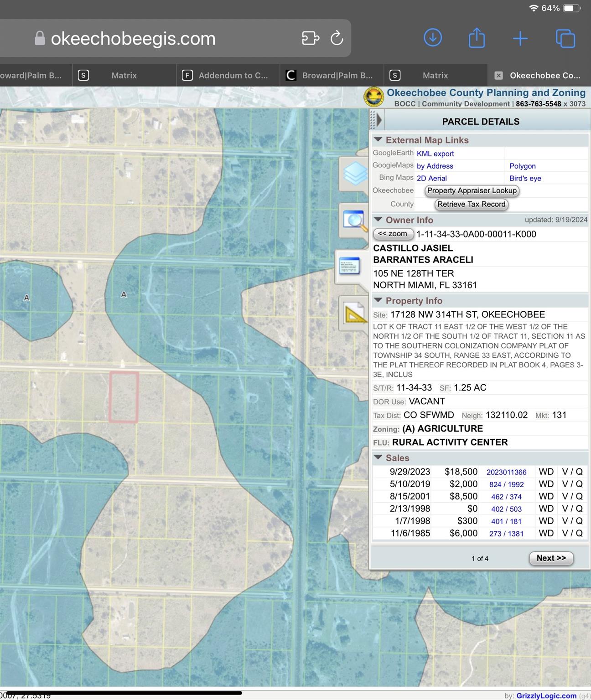This screenshot has height=700, width=591.
Task: Open the measure ruler tool
Action: coord(354,314)
